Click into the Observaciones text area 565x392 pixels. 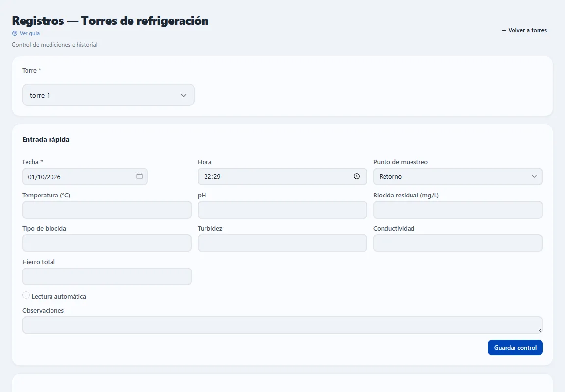282,325
